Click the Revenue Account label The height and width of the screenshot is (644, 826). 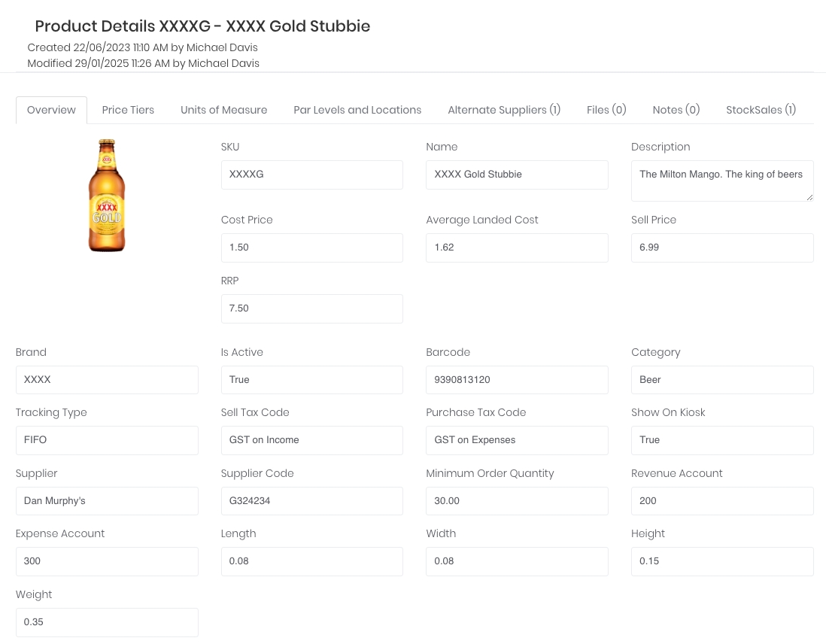click(x=676, y=473)
